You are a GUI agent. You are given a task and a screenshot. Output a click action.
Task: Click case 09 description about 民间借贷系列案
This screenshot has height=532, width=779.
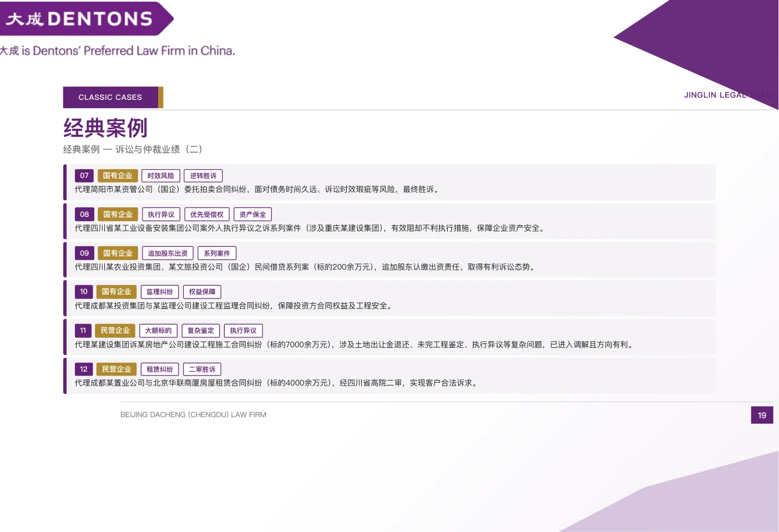pyautogui.click(x=306, y=267)
